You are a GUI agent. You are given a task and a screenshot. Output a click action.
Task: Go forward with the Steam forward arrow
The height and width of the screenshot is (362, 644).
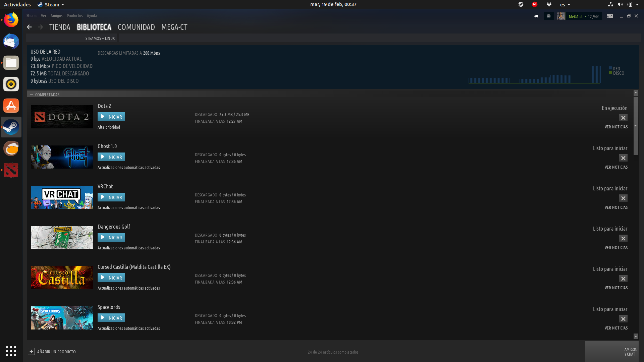pyautogui.click(x=40, y=27)
